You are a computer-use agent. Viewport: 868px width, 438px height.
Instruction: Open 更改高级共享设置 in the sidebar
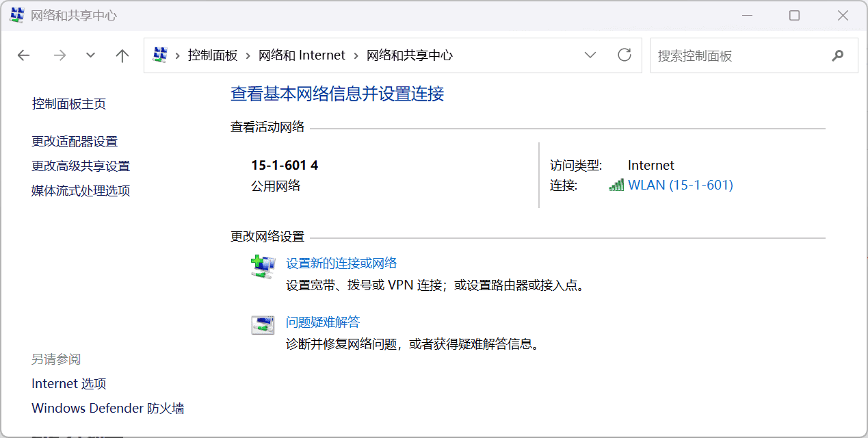pos(81,166)
